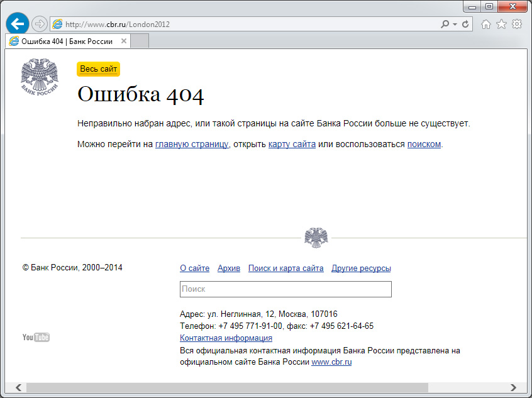Restore down the browser window
Screen dimensions: 532x398
(x=489, y=6)
